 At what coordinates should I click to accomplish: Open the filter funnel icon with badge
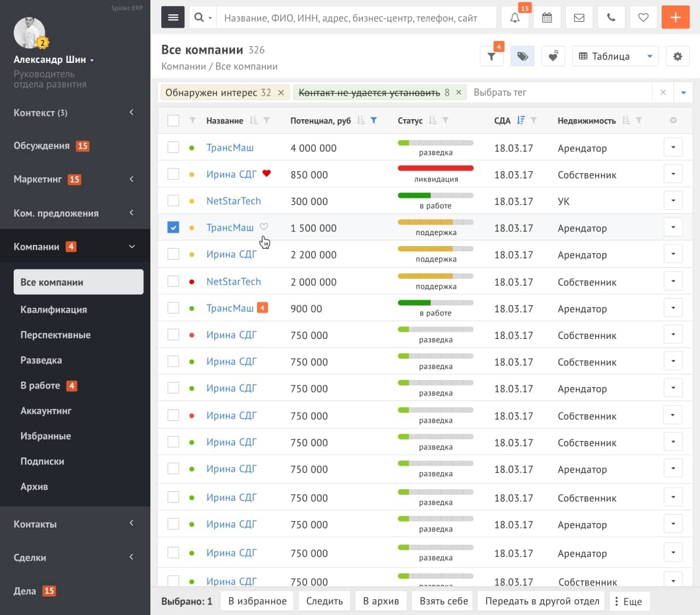491,56
